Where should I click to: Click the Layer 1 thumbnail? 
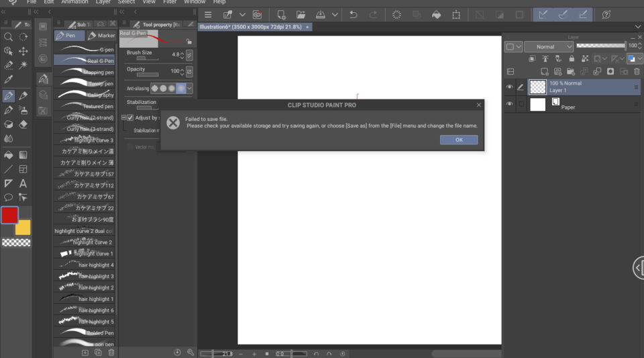537,87
